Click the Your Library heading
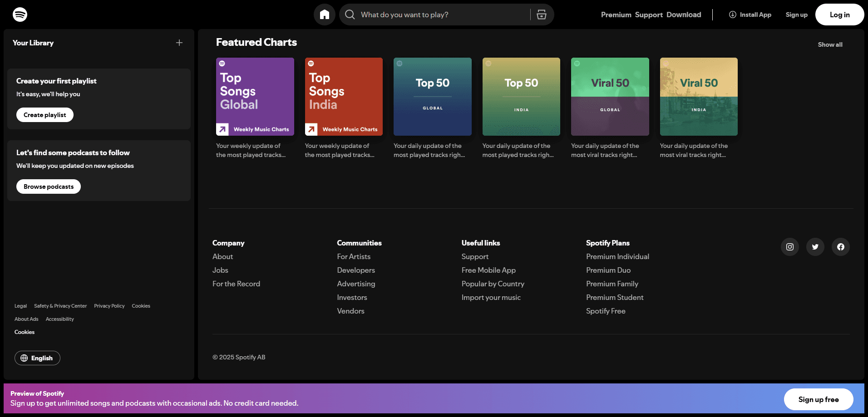Viewport: 868px width, 417px height. tap(33, 43)
